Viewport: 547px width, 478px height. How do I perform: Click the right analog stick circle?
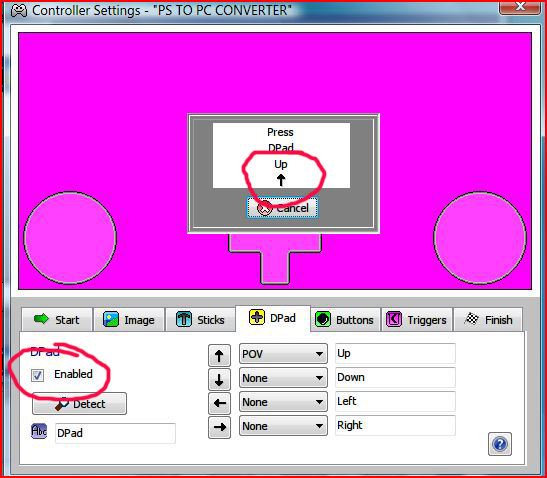point(480,238)
